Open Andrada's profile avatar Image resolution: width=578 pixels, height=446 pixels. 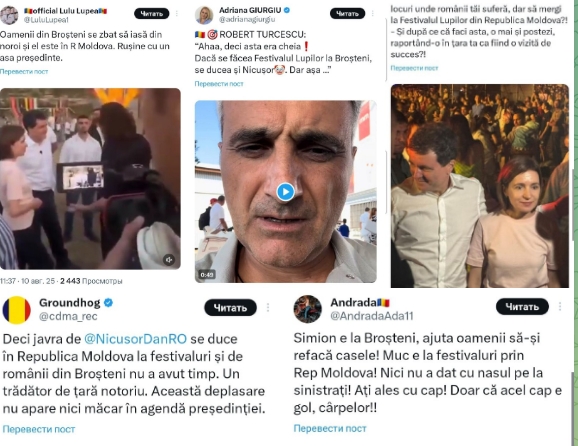tap(307, 309)
